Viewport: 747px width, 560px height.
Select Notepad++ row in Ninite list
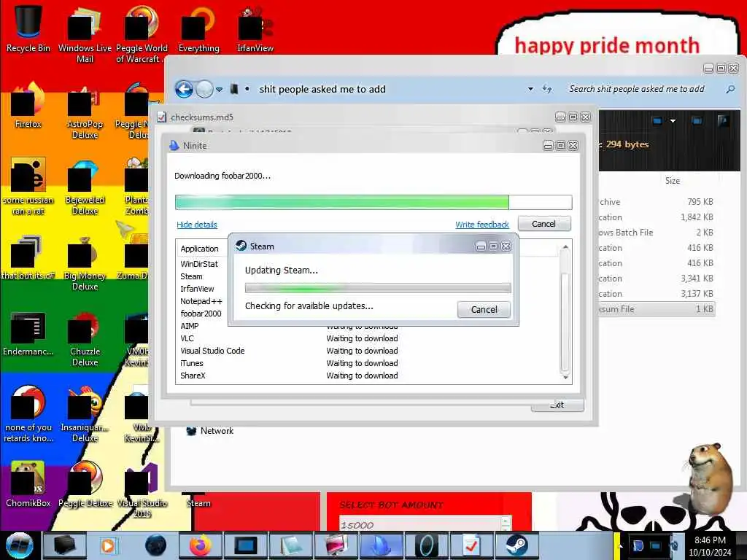pos(201,301)
